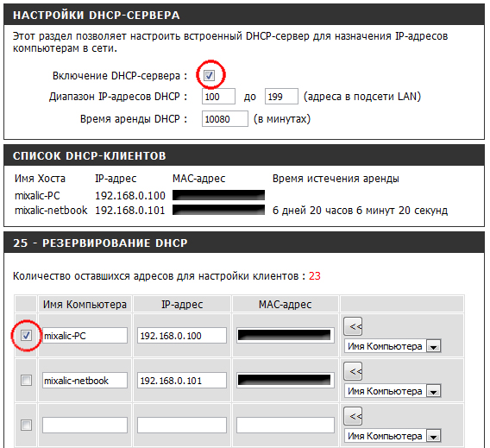Click the MAC address field in mixalic-netbook row
The width and height of the screenshot is (490, 448).
coord(286,381)
